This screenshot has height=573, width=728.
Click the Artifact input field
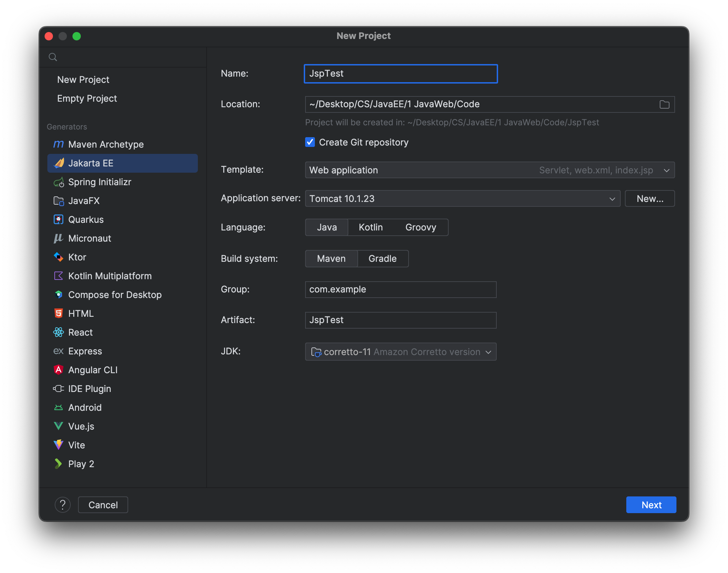pos(400,320)
